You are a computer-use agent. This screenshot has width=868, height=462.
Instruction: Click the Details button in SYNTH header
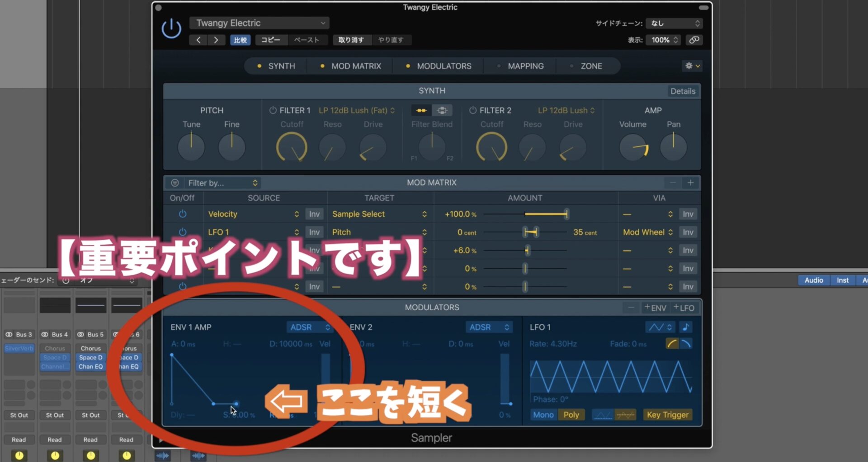683,91
